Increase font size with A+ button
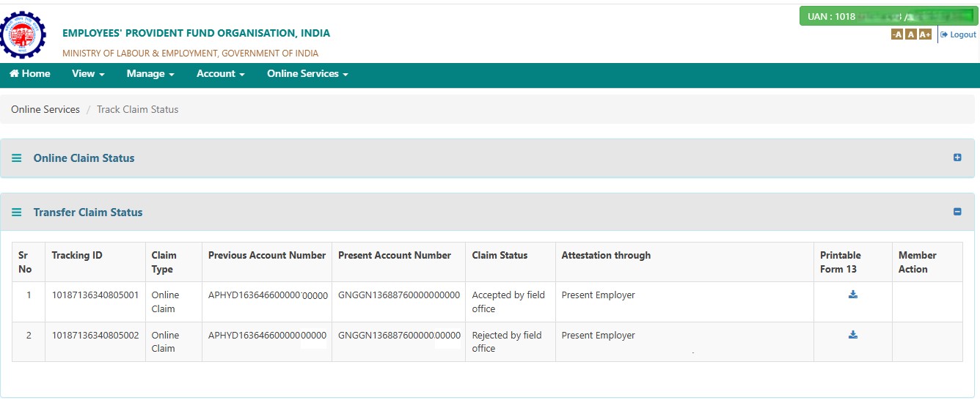 (925, 34)
